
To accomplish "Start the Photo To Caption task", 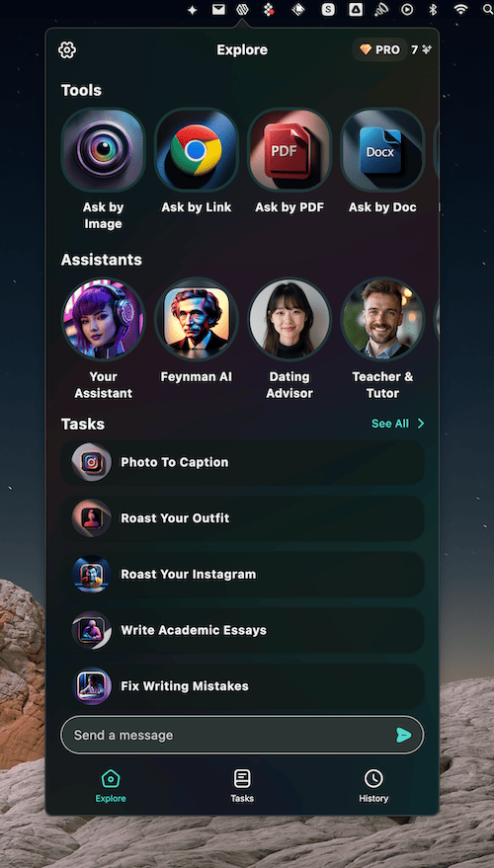I will pyautogui.click(x=243, y=462).
